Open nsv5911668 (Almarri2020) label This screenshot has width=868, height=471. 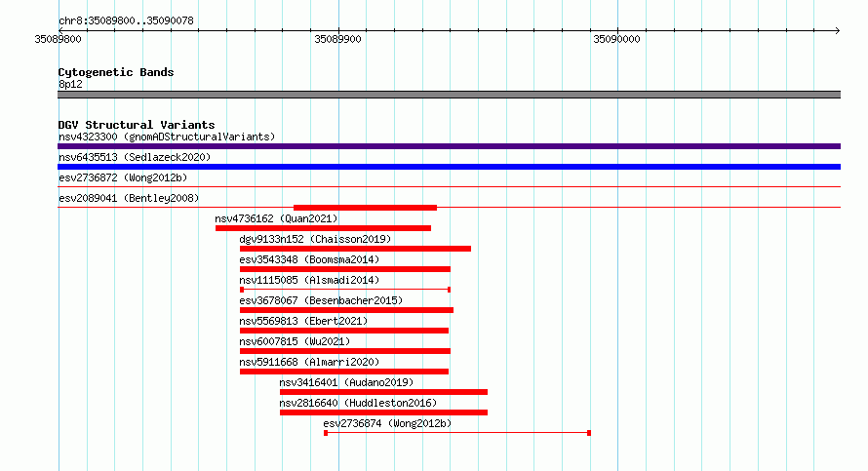[309, 362]
